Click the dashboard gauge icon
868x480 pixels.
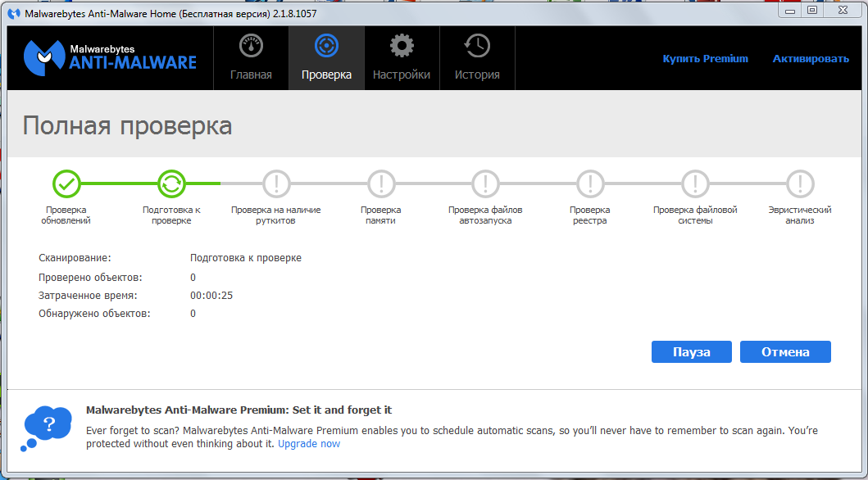pyautogui.click(x=251, y=46)
